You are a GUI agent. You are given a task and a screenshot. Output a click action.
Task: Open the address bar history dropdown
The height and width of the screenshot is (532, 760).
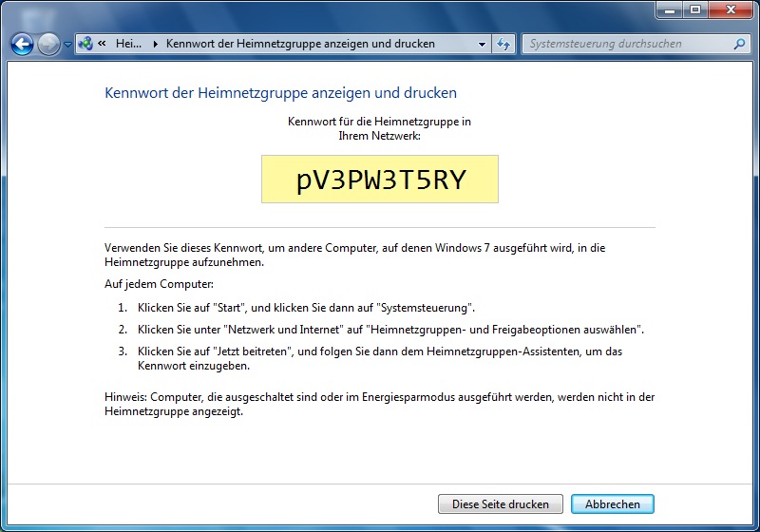pos(483,44)
